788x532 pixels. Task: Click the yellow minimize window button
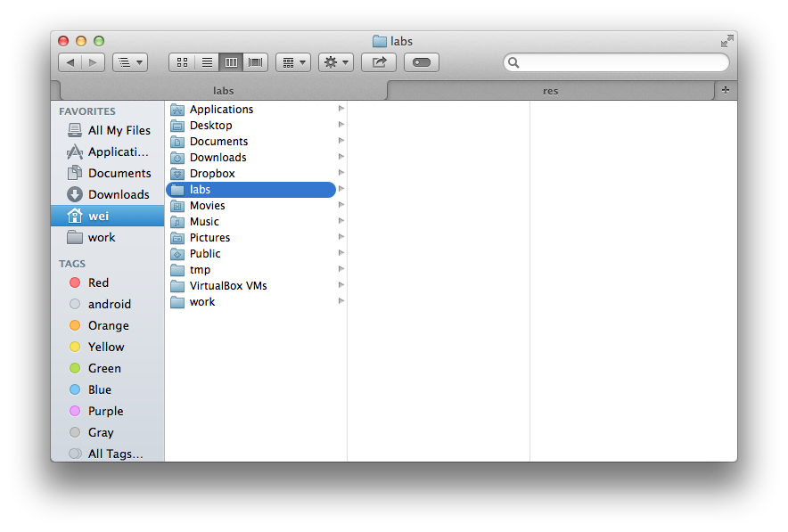81,41
